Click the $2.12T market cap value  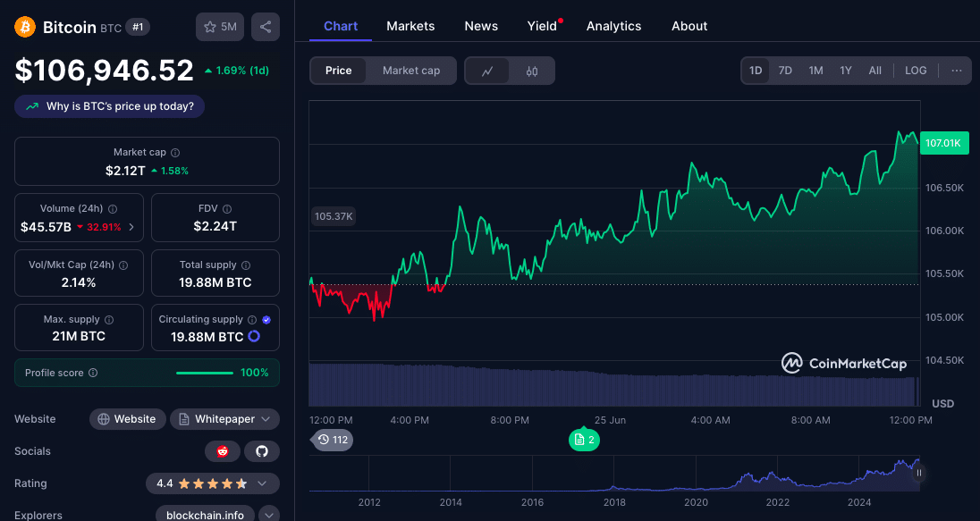pyautogui.click(x=125, y=171)
